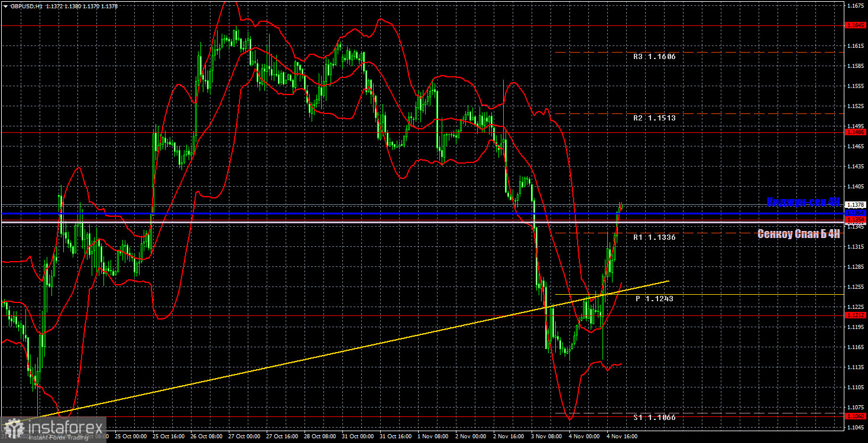
Task: Click 1.1315 on the price axis
Action: pyautogui.click(x=856, y=247)
